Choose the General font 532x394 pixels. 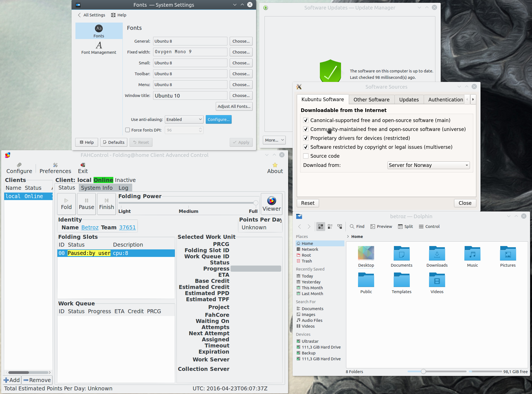coord(241,41)
